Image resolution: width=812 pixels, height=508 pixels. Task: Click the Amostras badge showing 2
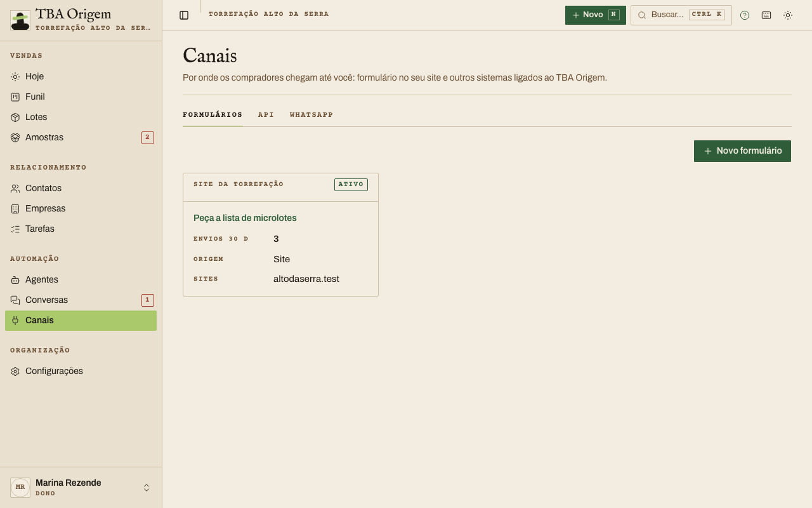click(x=148, y=138)
